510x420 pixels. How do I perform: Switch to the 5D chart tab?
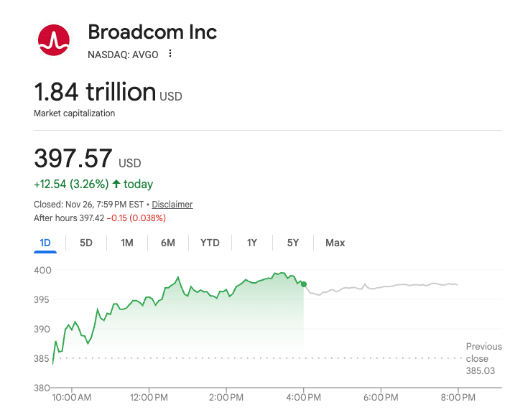pyautogui.click(x=86, y=243)
